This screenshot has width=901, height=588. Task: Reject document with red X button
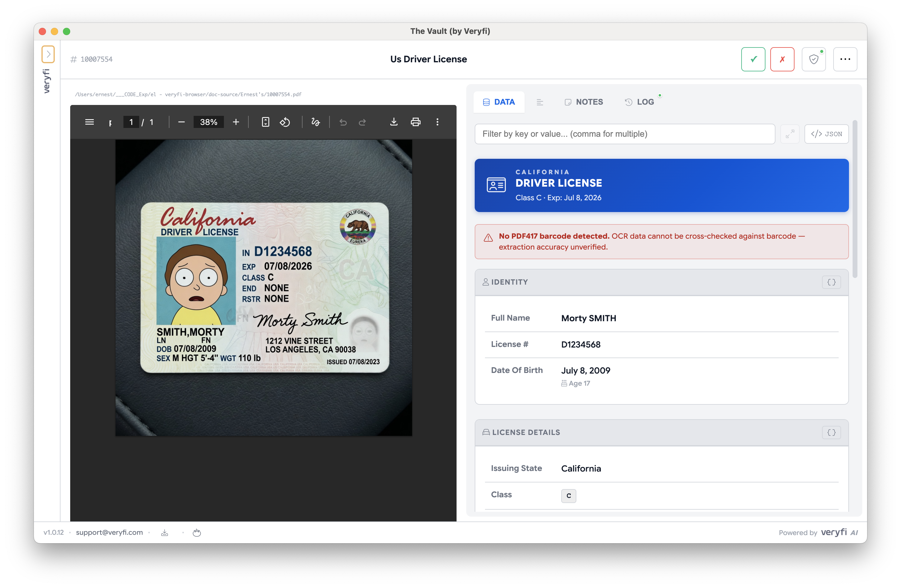[782, 59]
